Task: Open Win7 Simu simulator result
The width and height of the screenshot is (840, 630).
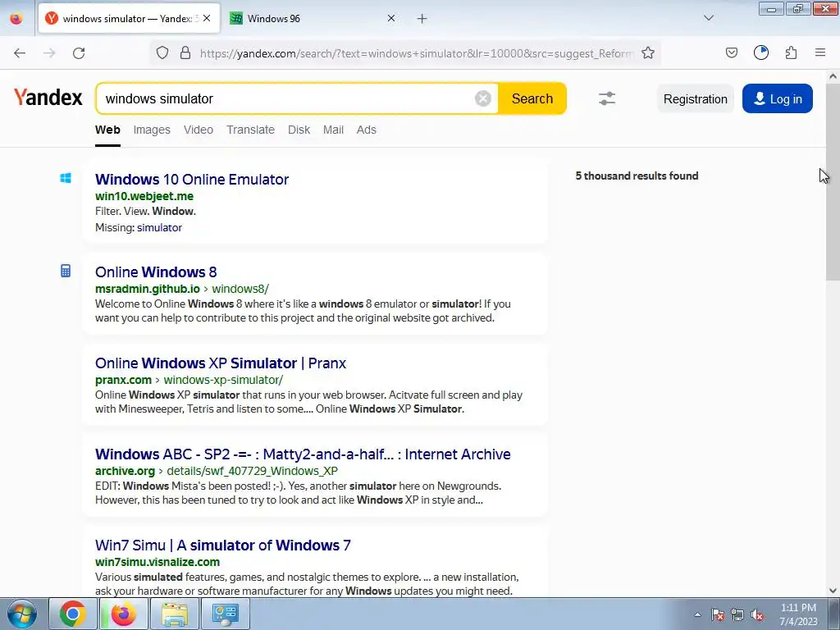Action: 223,546
